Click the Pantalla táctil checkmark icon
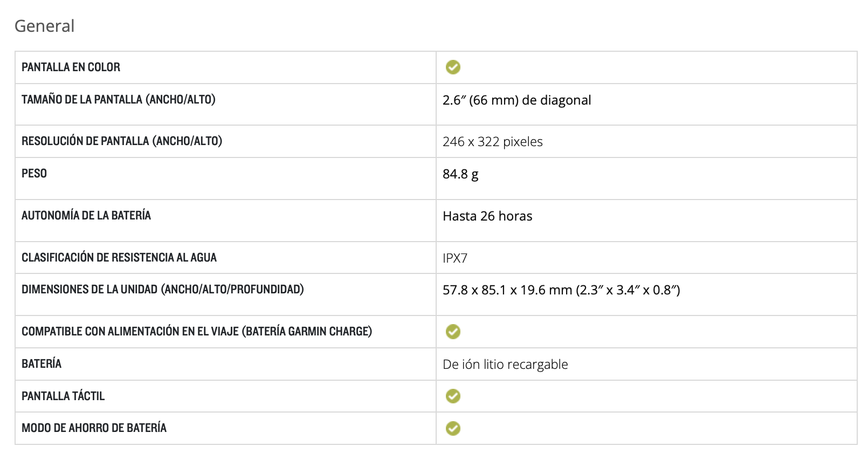Screen dimensions: 868x453 pos(453,396)
